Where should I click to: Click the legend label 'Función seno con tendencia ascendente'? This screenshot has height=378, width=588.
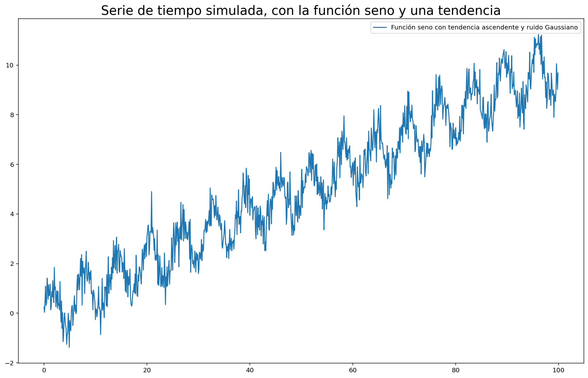[x=484, y=28]
